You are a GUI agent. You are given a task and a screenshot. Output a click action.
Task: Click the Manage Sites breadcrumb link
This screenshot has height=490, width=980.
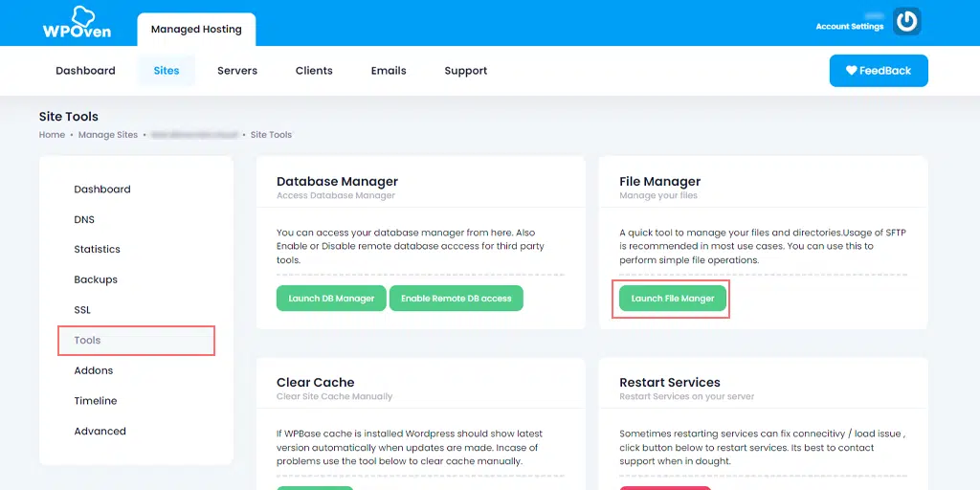tap(108, 134)
